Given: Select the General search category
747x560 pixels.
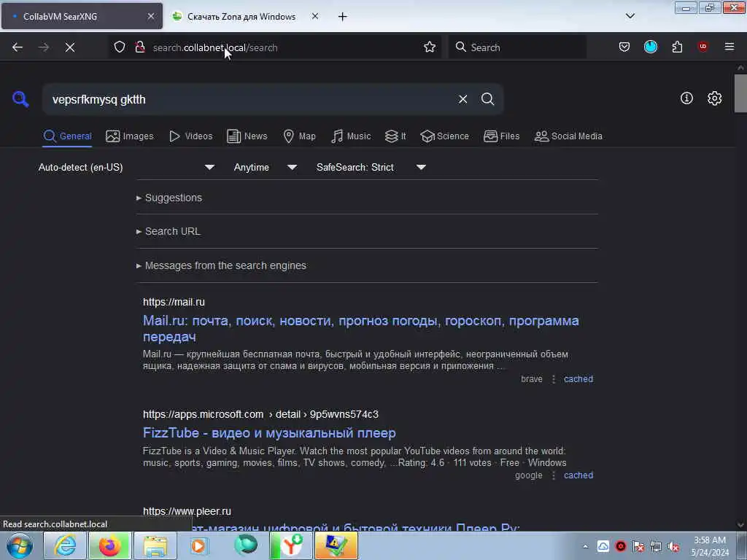Looking at the screenshot, I should [x=67, y=136].
